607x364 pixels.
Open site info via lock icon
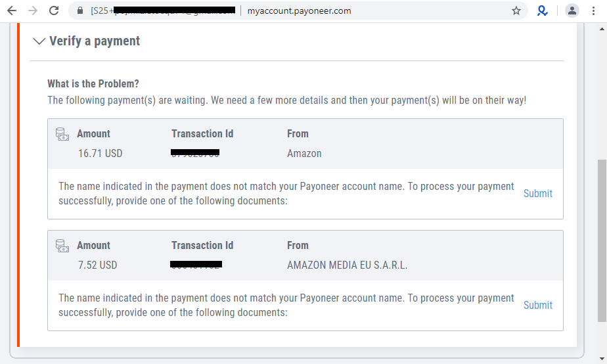coord(80,11)
